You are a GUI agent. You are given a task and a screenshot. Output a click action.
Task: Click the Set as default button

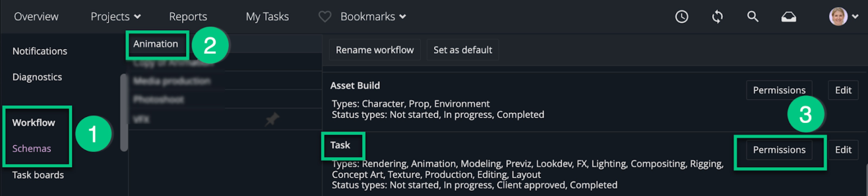click(462, 50)
